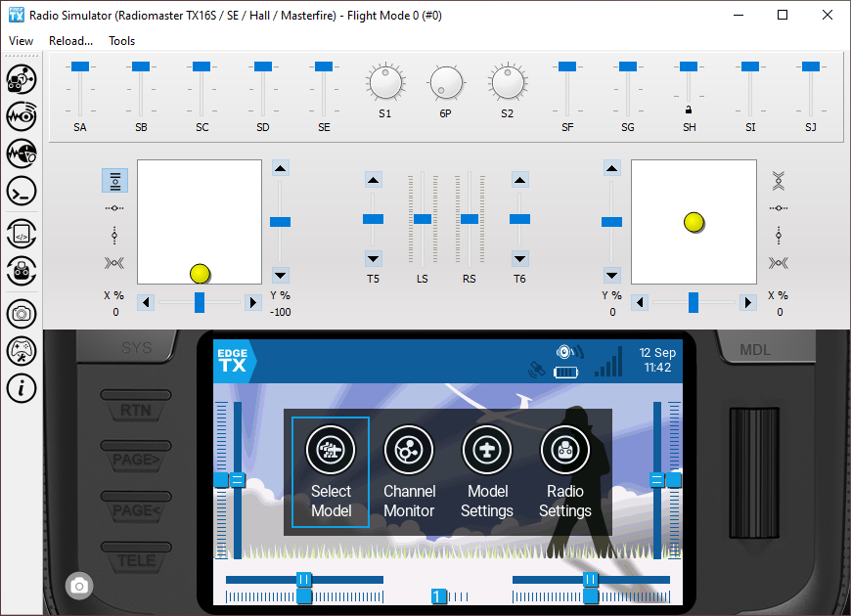851x616 pixels.
Task: Click right stick horizontal trim left arrow
Action: (640, 302)
